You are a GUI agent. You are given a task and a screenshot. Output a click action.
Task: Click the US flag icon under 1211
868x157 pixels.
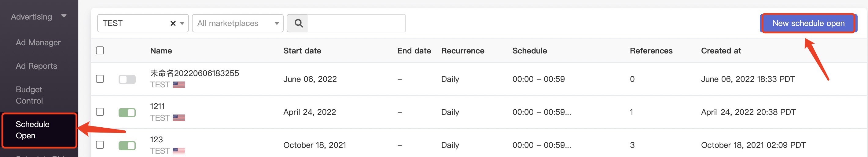pos(178,118)
